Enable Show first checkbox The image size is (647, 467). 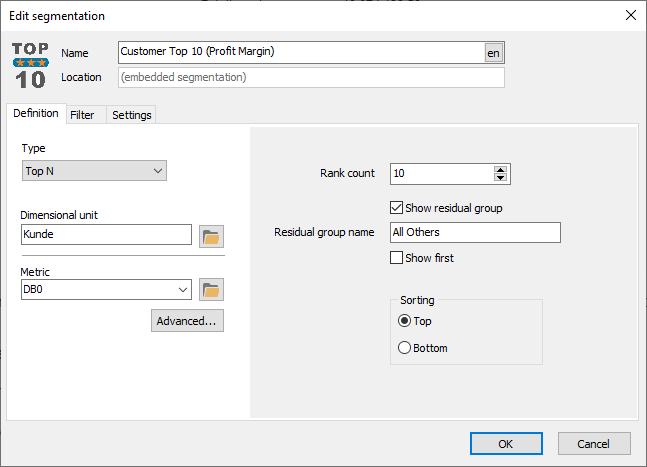(397, 258)
